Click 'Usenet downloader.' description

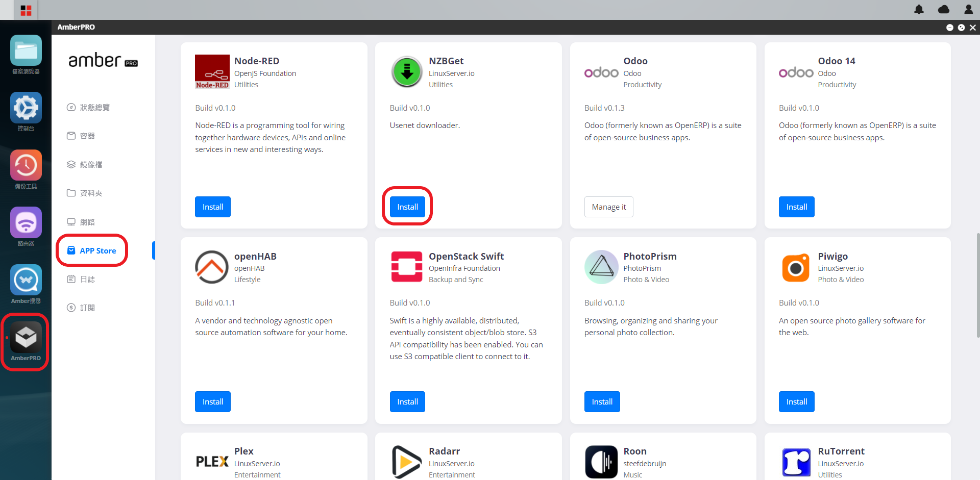425,125
